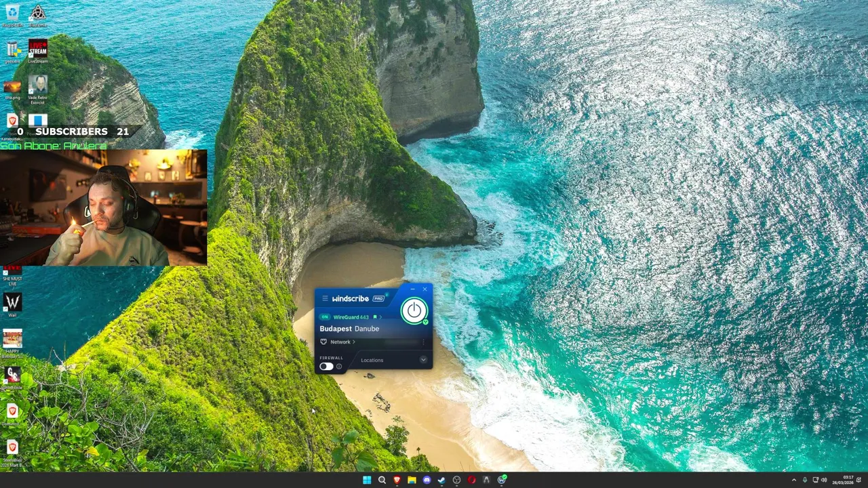
Task: Open taskbar Search
Action: 382,480
